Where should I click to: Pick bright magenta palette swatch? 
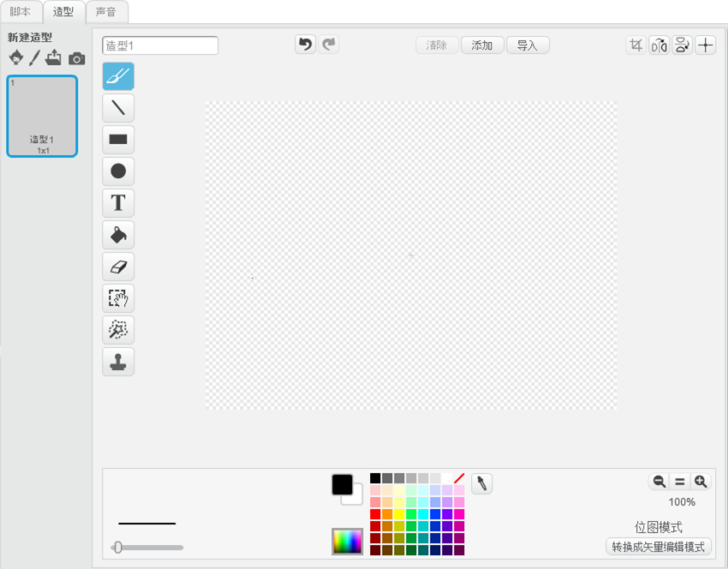click(459, 514)
